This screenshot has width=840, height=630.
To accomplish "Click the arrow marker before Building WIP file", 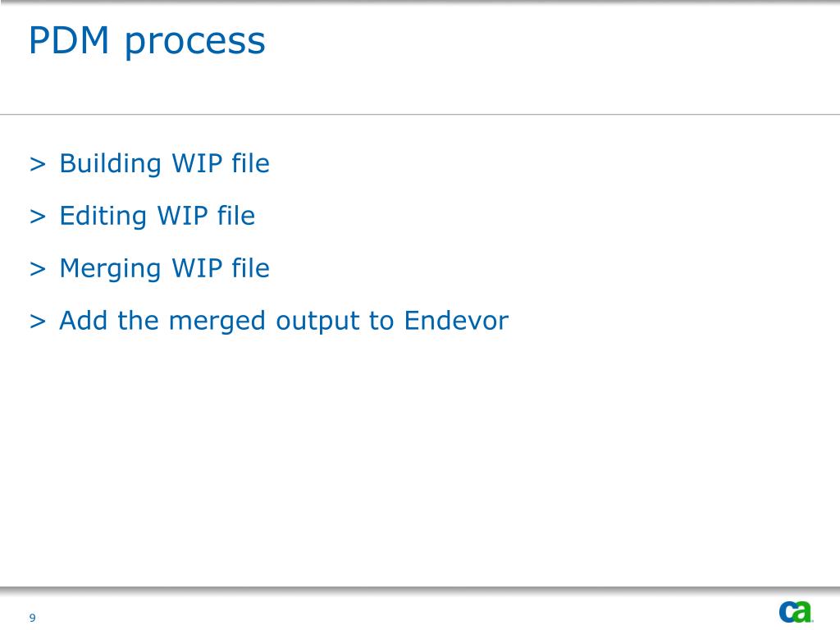I will coord(38,164).
